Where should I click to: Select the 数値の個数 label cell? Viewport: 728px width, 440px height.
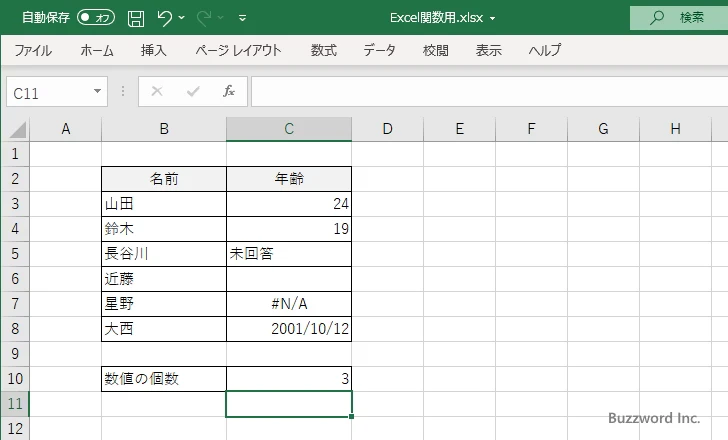pos(164,379)
